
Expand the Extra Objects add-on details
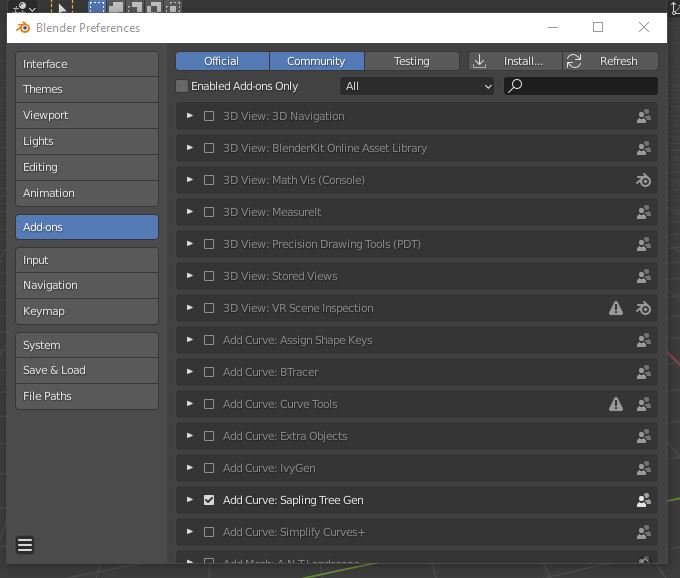coord(190,436)
